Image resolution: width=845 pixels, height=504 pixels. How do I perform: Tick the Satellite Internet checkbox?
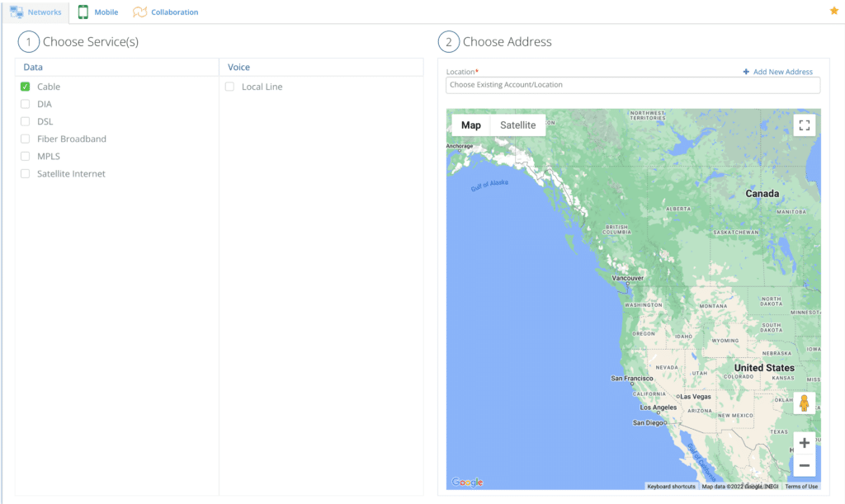[x=26, y=173]
